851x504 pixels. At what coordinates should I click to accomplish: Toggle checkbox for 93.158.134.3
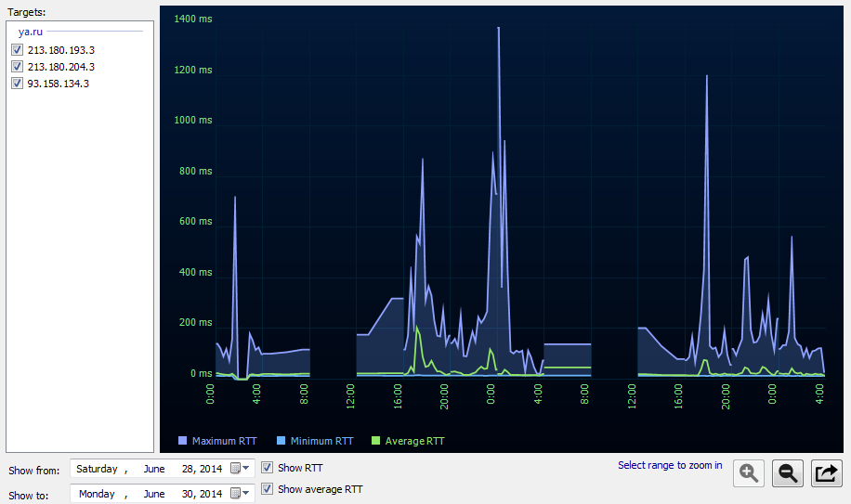pos(17,84)
